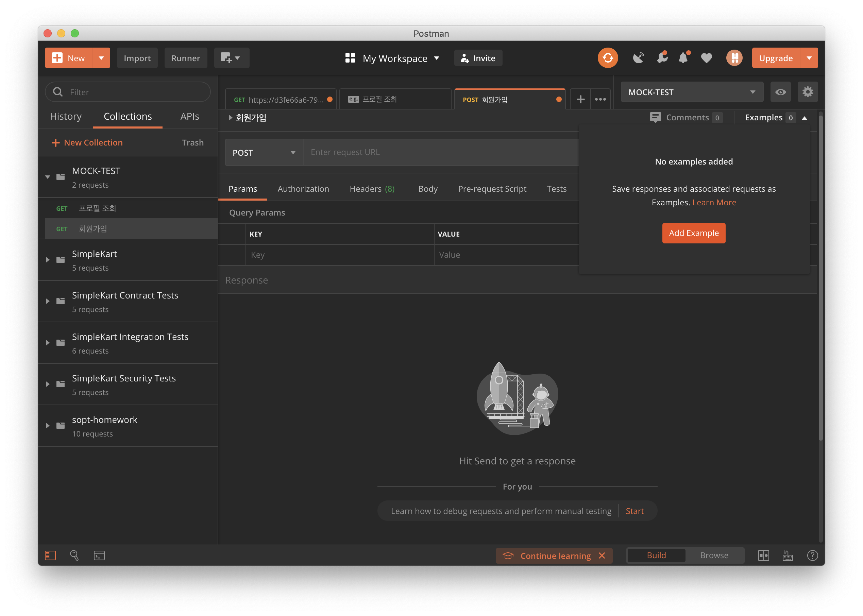The image size is (863, 616).
Task: Open the Learn More link
Action: [714, 203]
